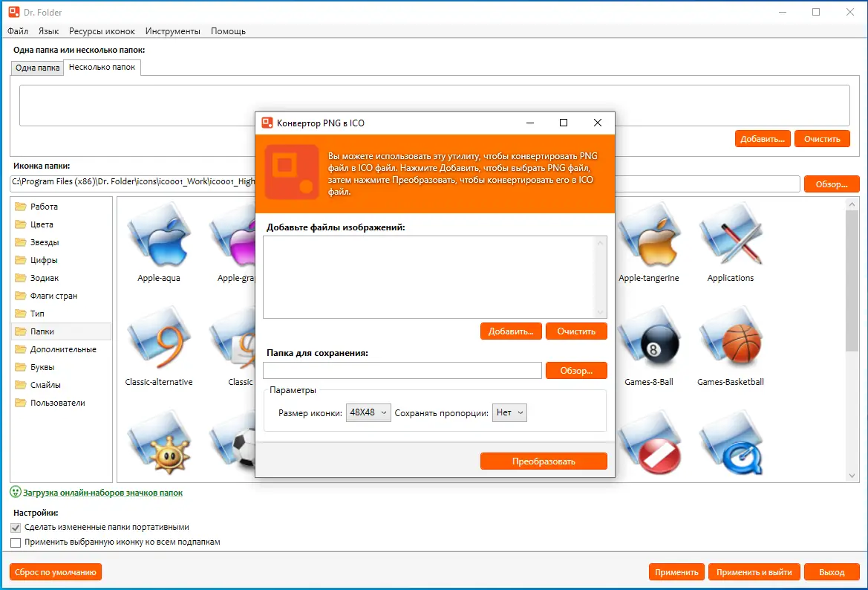Choose the sun face folder icon

click(x=159, y=443)
